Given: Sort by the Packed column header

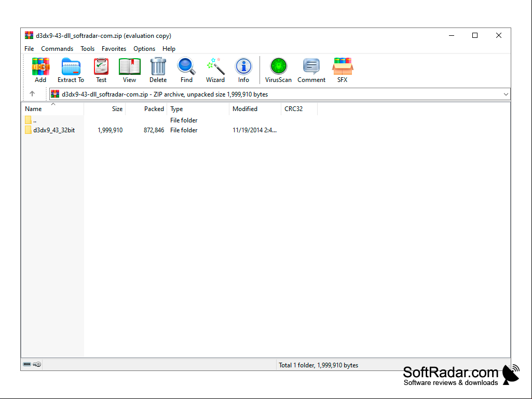Looking at the screenshot, I should pyautogui.click(x=146, y=109).
